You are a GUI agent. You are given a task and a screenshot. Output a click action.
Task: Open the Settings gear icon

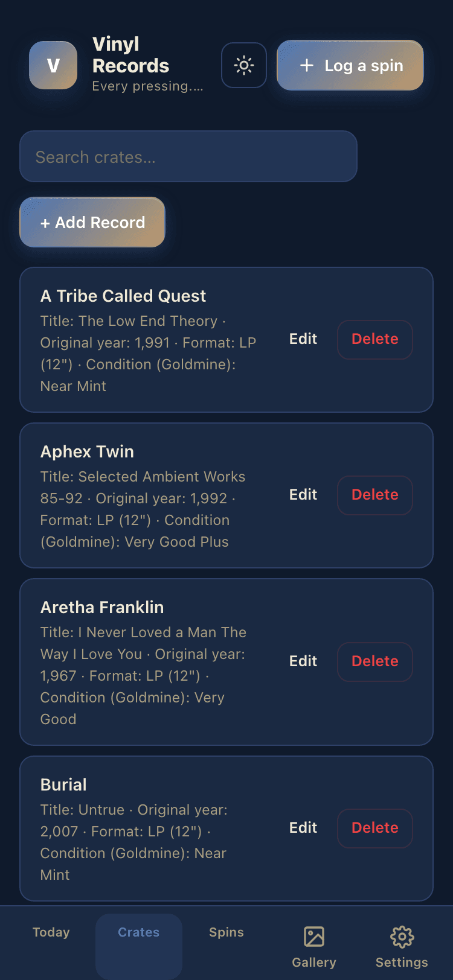pos(402,937)
